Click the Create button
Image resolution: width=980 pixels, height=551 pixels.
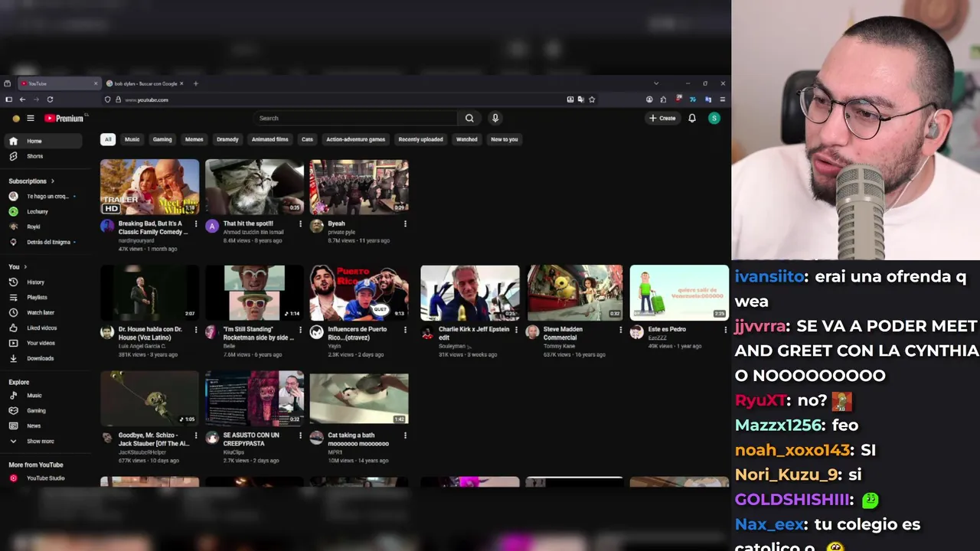(663, 118)
